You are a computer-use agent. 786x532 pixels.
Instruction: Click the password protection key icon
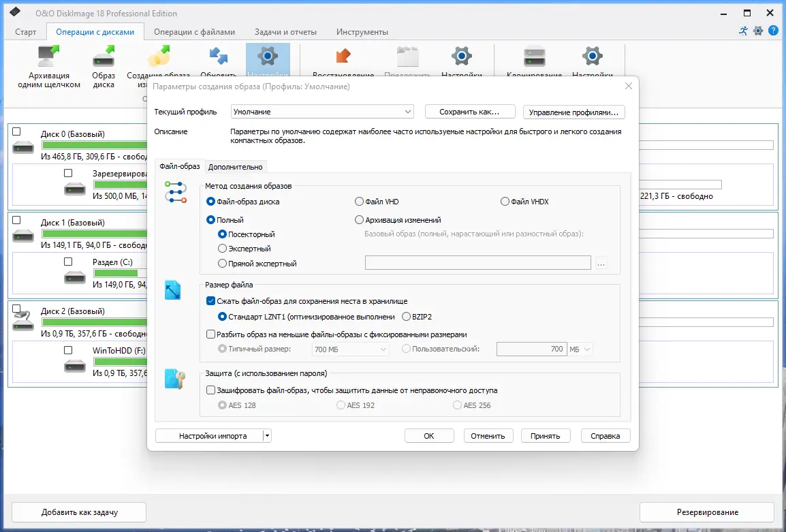click(x=174, y=379)
